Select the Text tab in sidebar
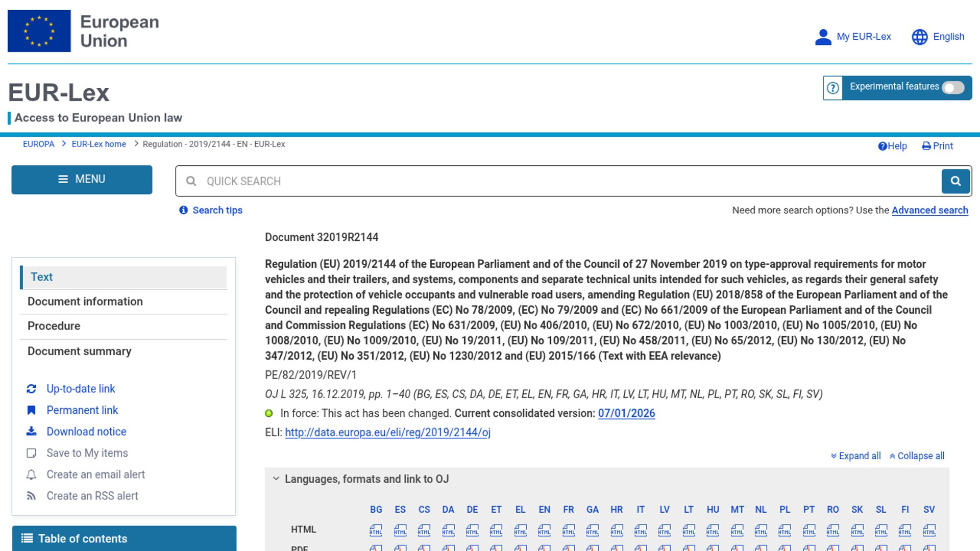Screen dimensions: 980x551 point(124,277)
